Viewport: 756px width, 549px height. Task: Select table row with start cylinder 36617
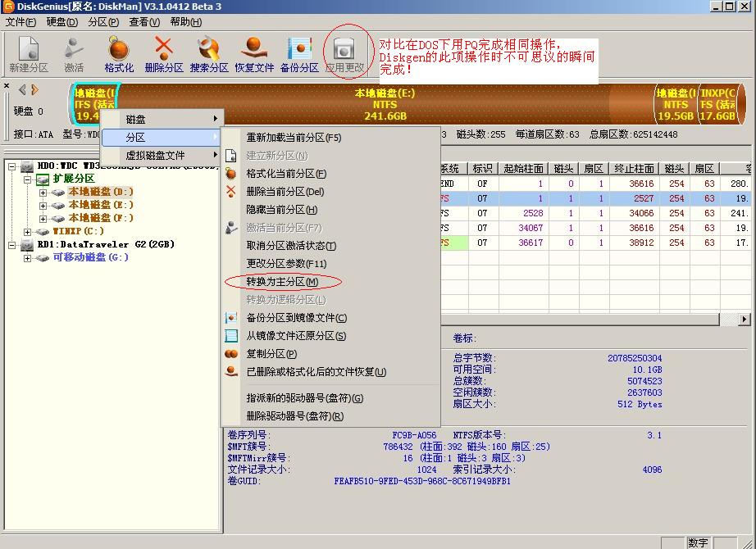595,243
